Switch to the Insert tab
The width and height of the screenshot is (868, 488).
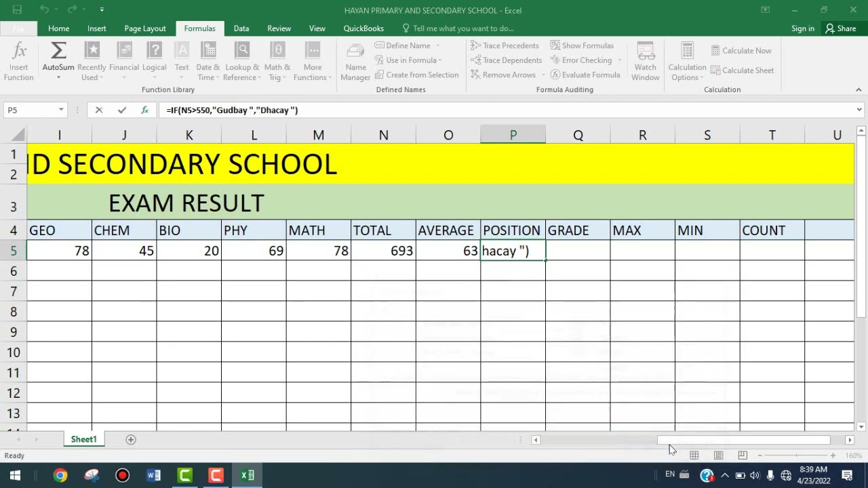97,28
